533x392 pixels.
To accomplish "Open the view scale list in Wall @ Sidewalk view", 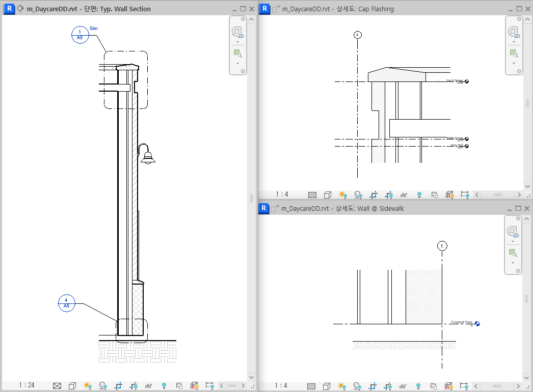I will pyautogui.click(x=281, y=385).
